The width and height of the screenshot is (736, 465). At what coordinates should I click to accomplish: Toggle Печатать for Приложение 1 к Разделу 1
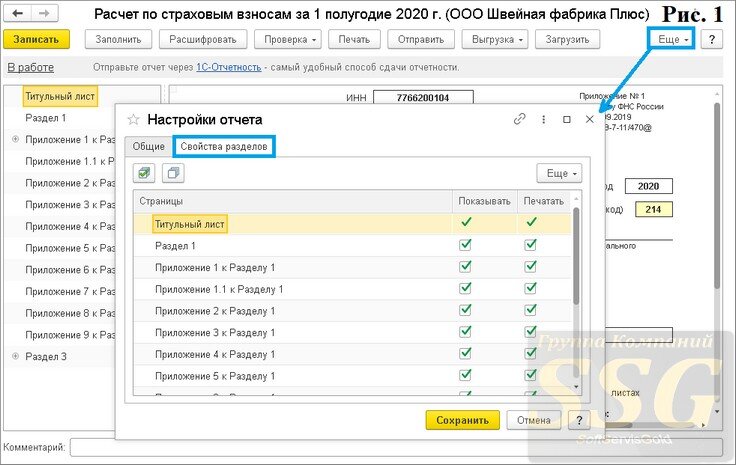coord(530,267)
